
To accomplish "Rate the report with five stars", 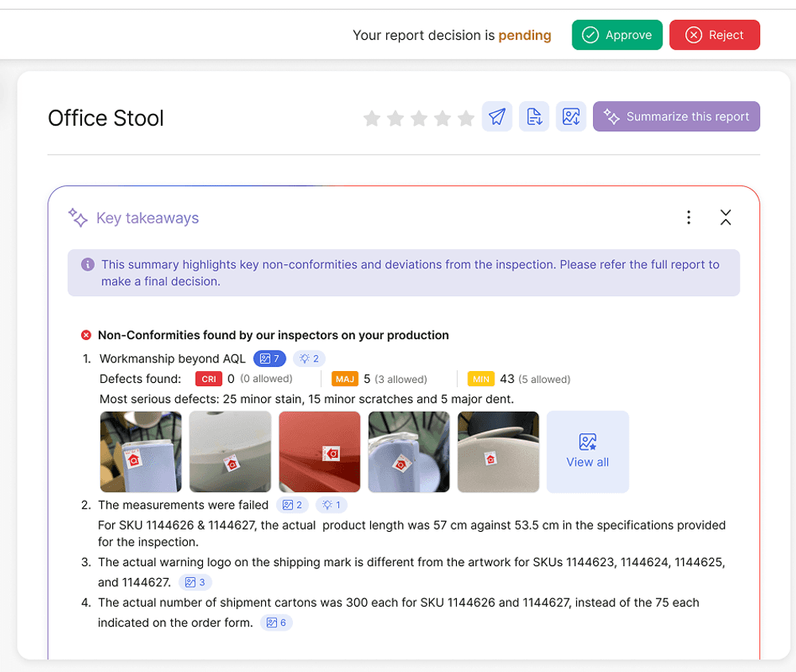I will click(466, 119).
